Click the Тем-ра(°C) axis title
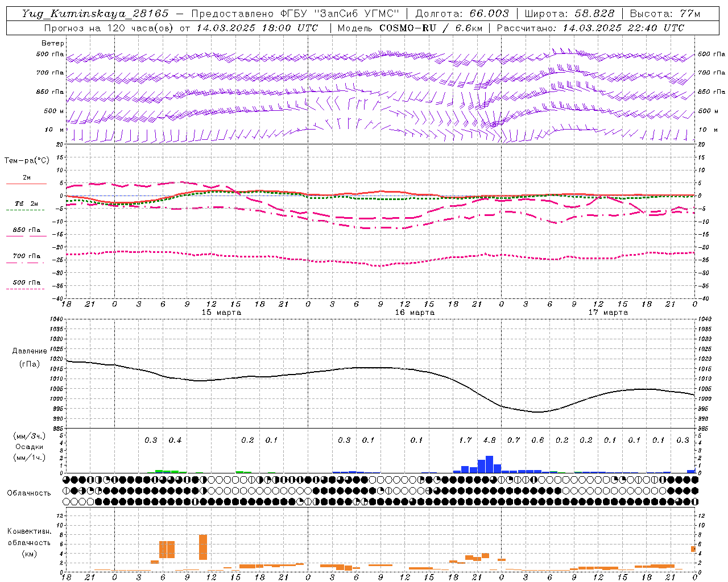The height and width of the screenshot is (582, 728). [x=27, y=161]
